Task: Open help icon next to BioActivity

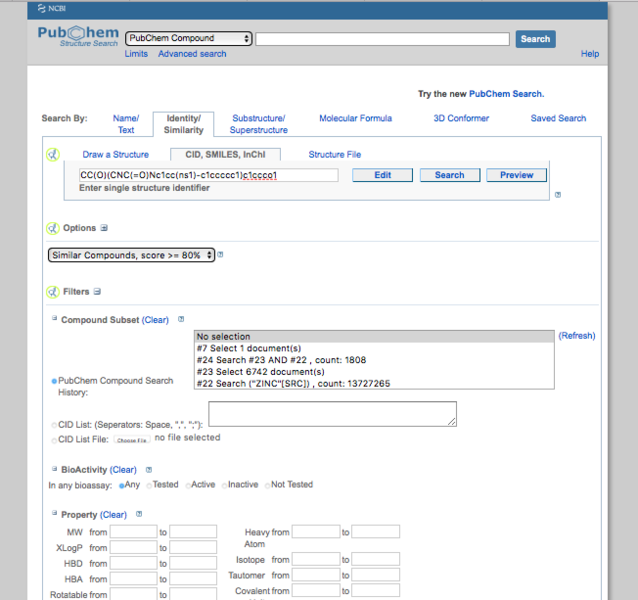Action: (149, 469)
